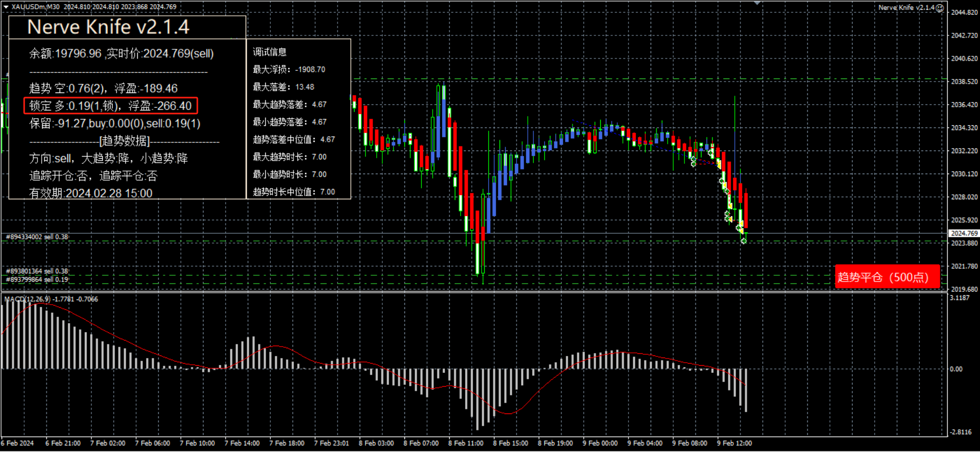Click the 2038.520 price scale label
980x452 pixels.
click(x=965, y=81)
